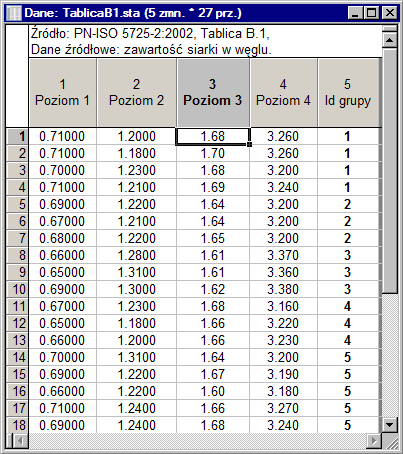Click cell 1.3100 in row 9
The image size is (403, 454).
click(x=136, y=272)
